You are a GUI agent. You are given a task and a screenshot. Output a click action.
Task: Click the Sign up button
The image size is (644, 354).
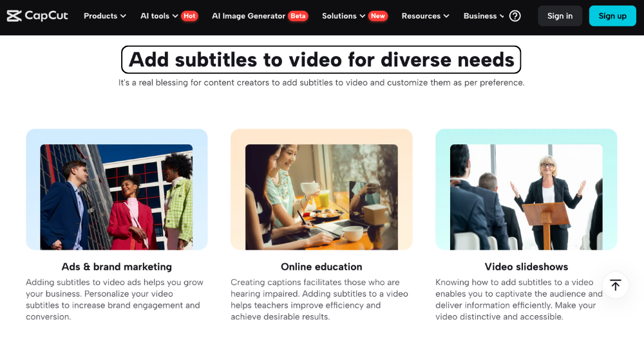click(612, 16)
